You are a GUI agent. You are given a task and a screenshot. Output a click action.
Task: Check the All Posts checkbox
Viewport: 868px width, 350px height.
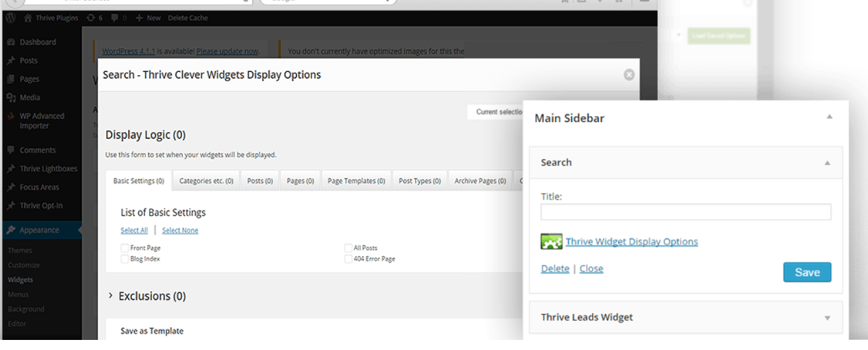click(x=348, y=248)
